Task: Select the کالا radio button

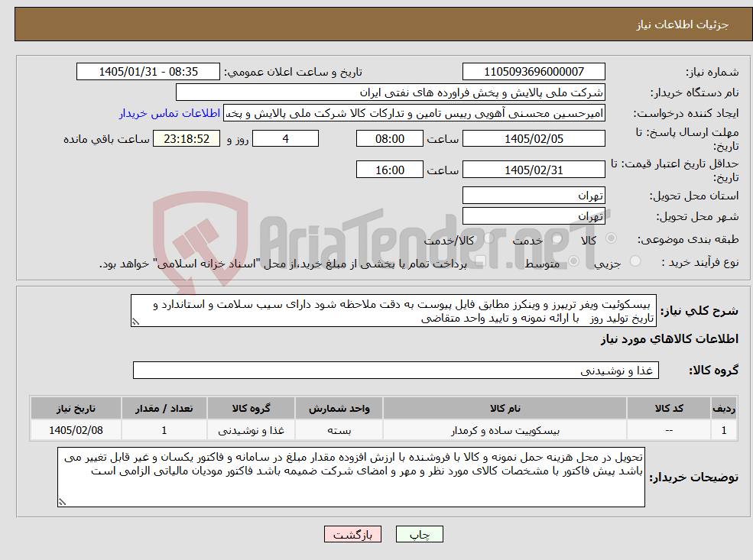Action: click(612, 238)
